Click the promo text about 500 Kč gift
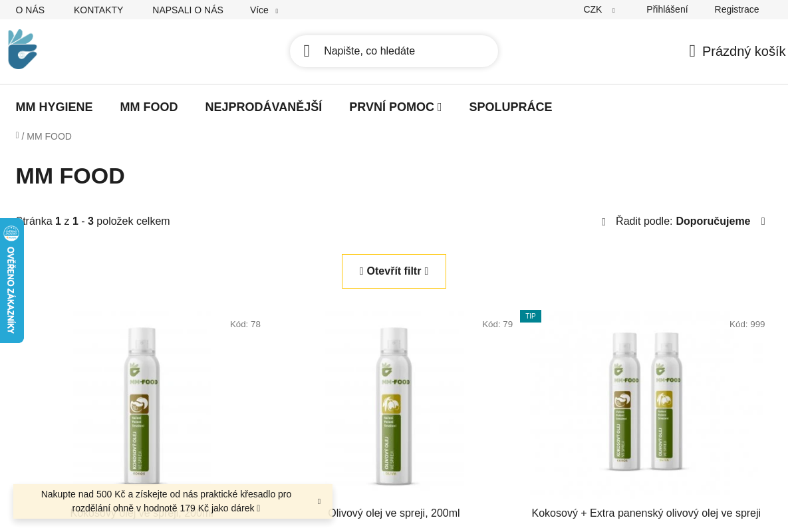This screenshot has height=532, width=798. pyautogui.click(x=166, y=501)
